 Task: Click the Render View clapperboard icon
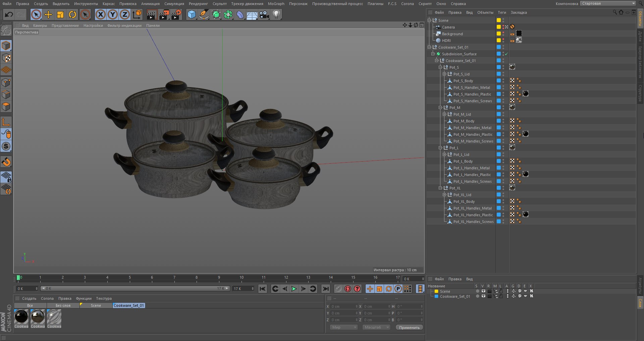tap(152, 14)
